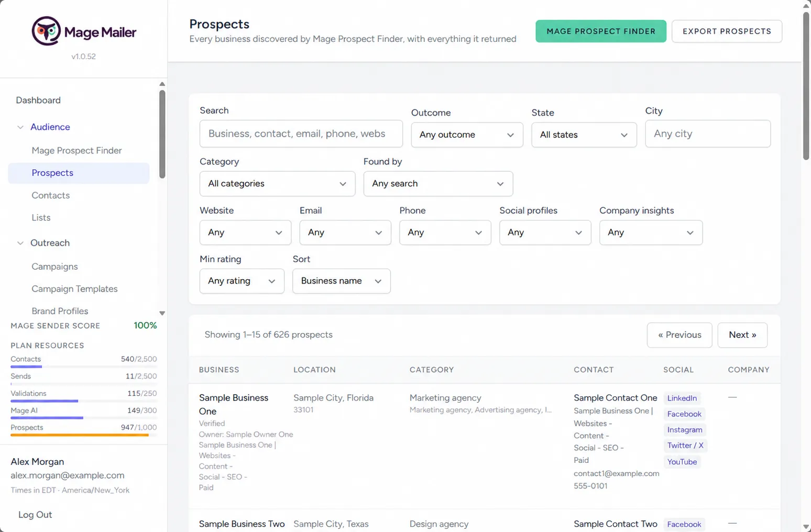Click the City input field
Image resolution: width=811 pixels, height=532 pixels.
[x=708, y=134]
